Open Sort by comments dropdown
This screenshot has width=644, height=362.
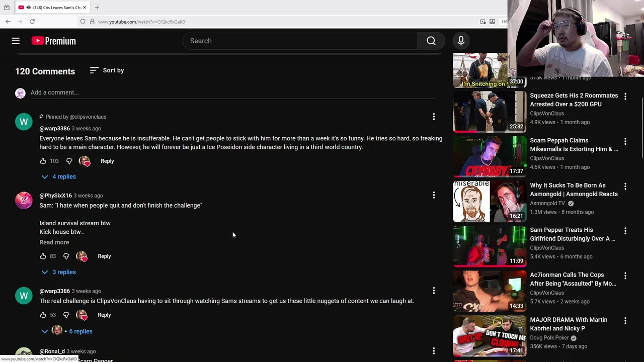[107, 70]
